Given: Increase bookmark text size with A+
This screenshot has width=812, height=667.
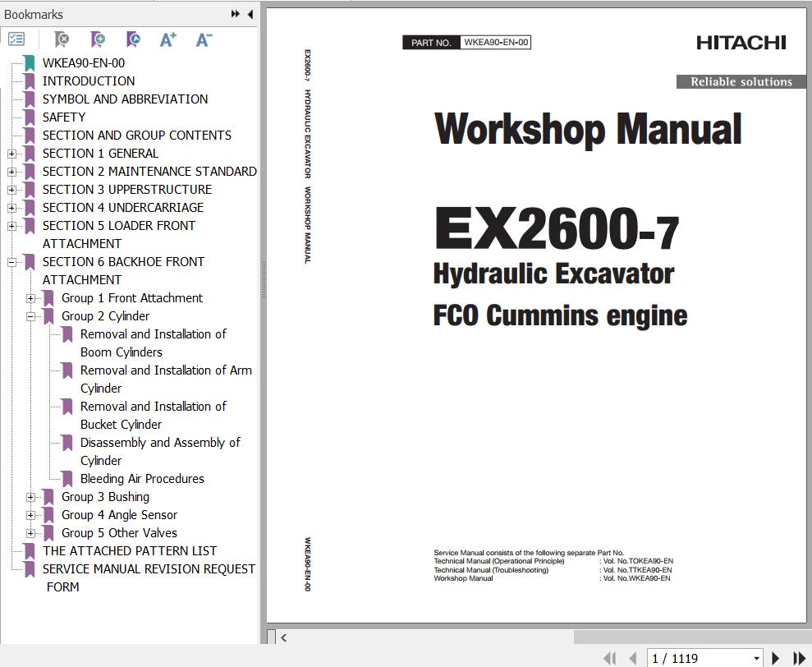Looking at the screenshot, I should 167,39.
